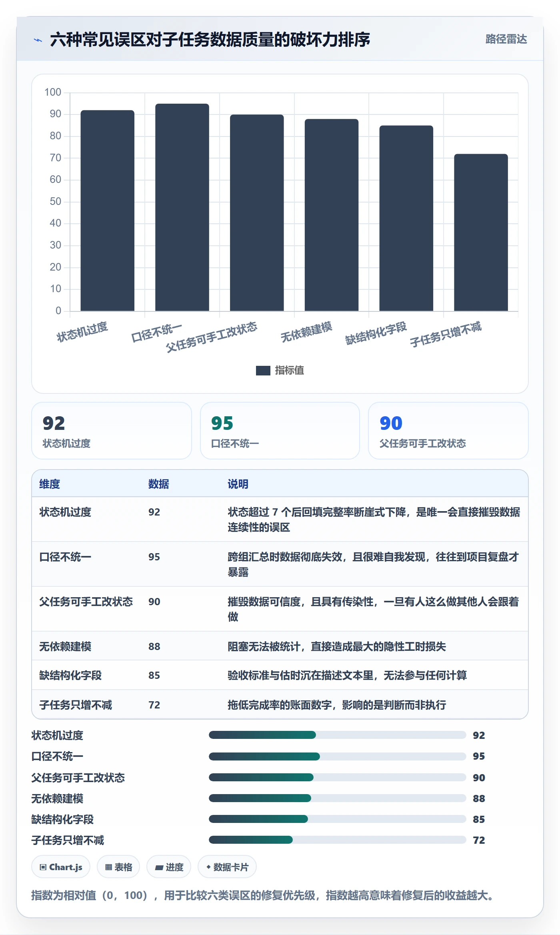Screen dimensions: 560x935
Task: Select the 进度 tag chip
Action: (x=169, y=867)
